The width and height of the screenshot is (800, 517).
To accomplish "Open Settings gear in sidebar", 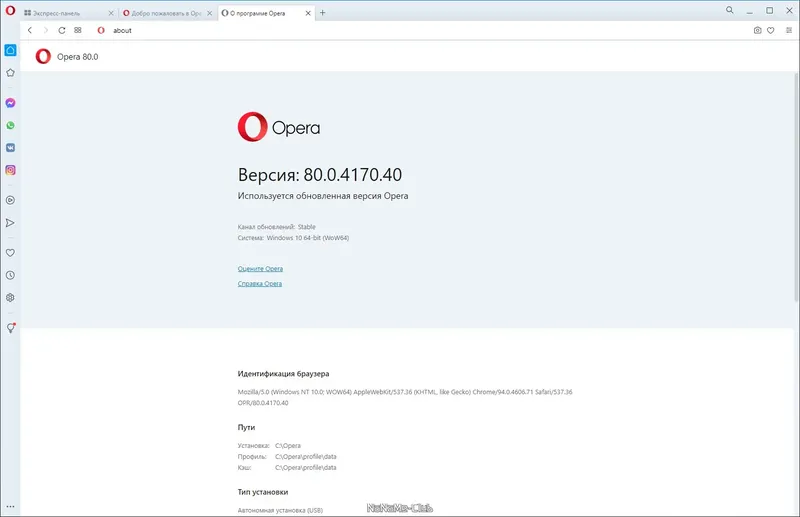I will pos(10,298).
